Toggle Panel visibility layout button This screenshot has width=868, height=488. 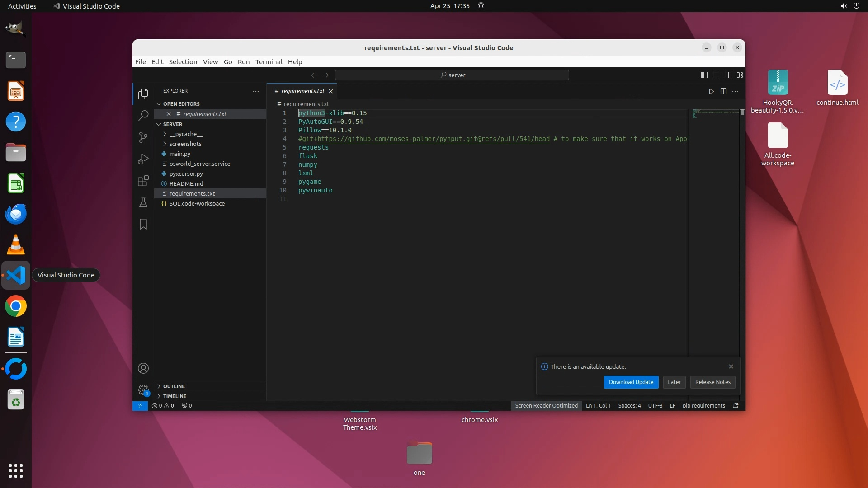(x=716, y=75)
